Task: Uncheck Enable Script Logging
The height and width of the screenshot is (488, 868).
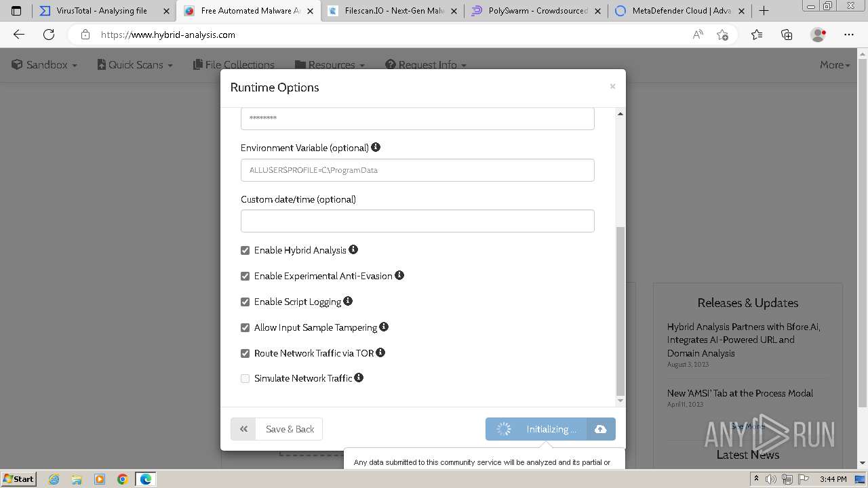Action: click(245, 302)
